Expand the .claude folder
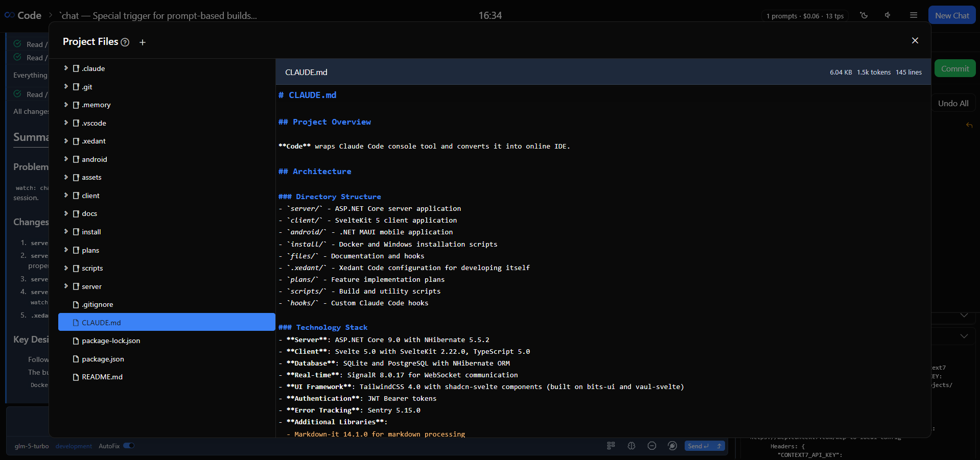The width and height of the screenshot is (980, 460). 66,68
